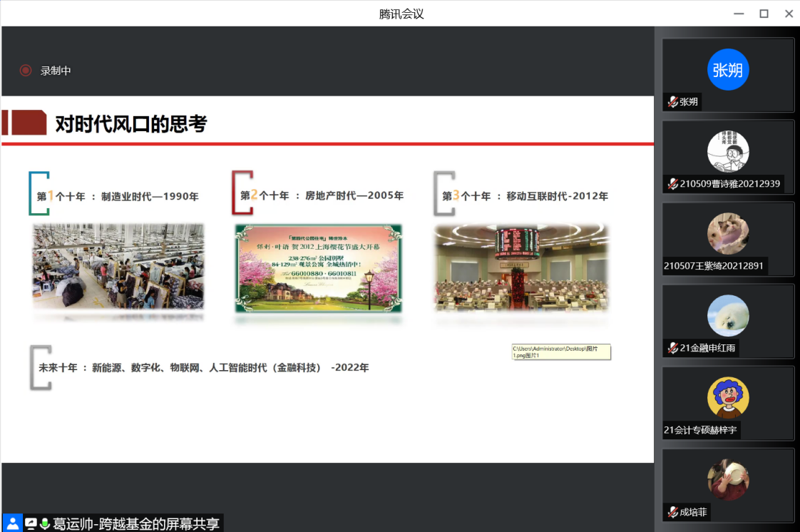Image resolution: width=800 pixels, height=532 pixels.
Task: Select the avatar of participant 成培菲
Action: [x=728, y=480]
